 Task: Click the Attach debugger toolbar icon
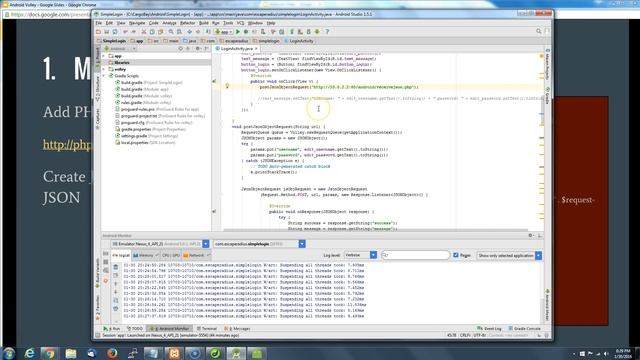click(x=263, y=31)
